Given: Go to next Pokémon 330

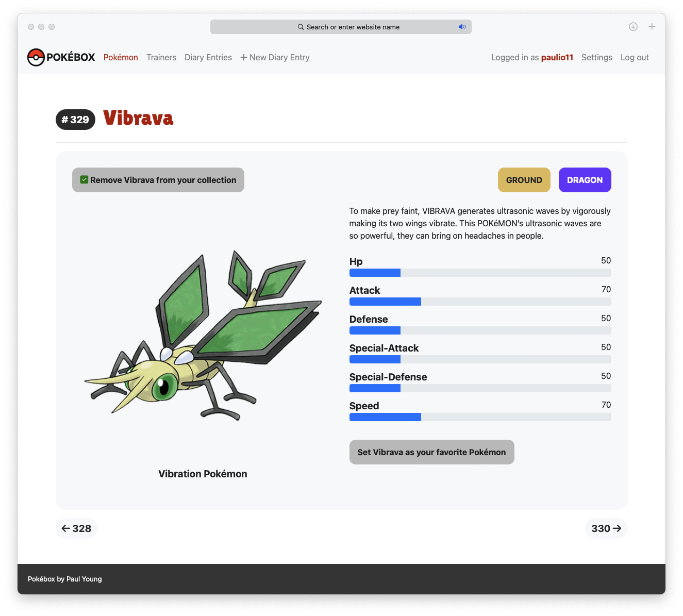Looking at the screenshot, I should pos(606,528).
